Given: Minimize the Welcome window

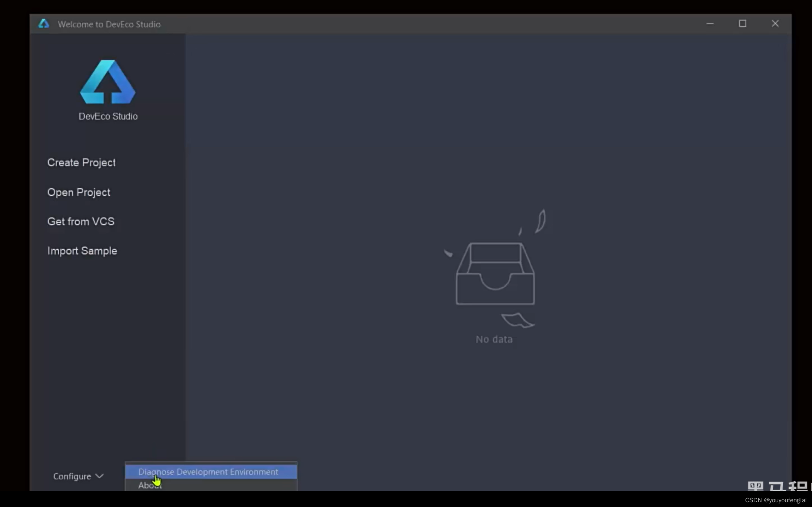Looking at the screenshot, I should pos(710,24).
